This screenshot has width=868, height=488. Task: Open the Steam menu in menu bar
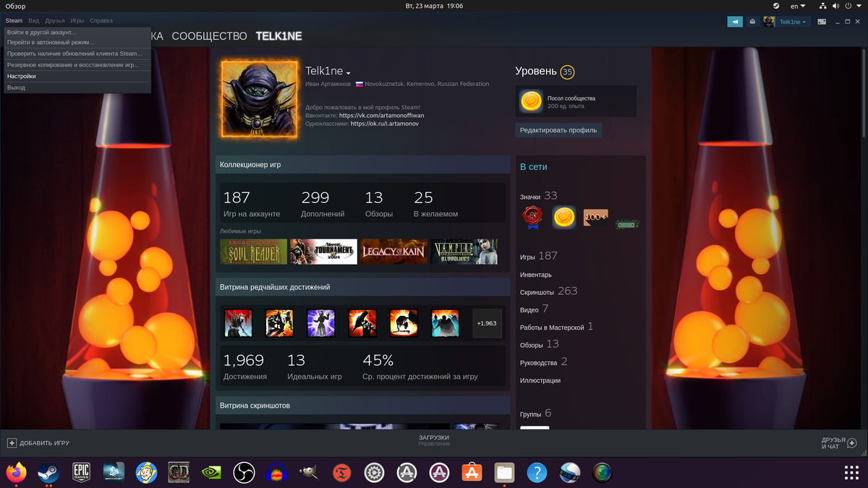tap(14, 21)
